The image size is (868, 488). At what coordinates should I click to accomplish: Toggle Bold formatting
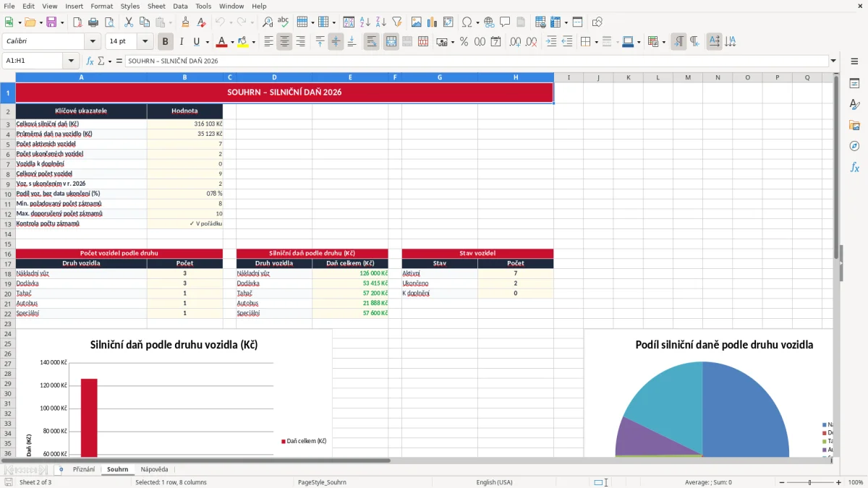click(x=166, y=42)
